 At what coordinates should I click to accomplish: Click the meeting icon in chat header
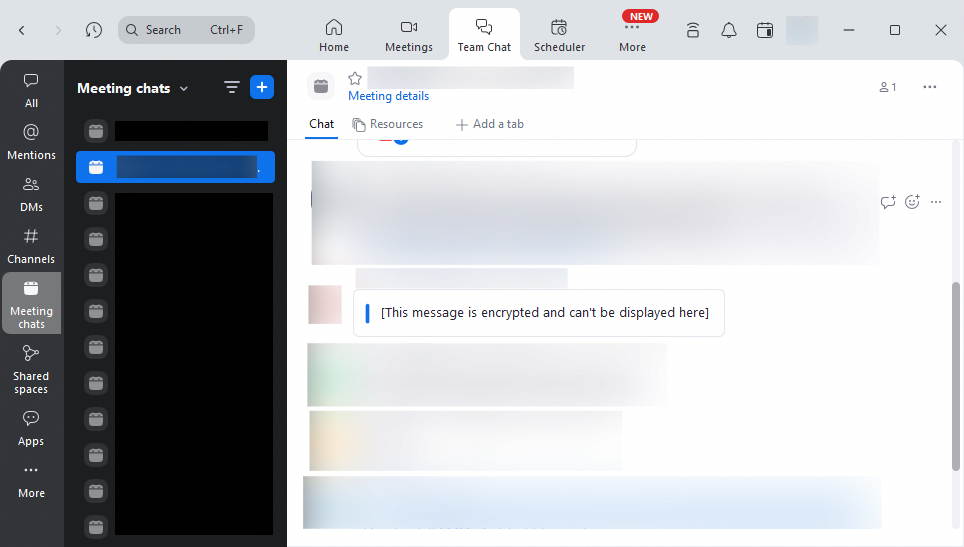coord(321,87)
